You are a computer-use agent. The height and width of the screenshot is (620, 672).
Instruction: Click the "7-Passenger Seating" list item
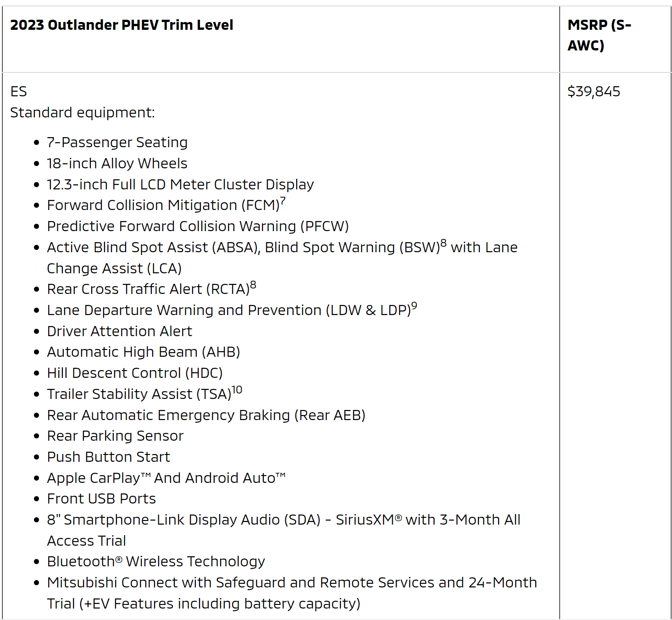(x=117, y=143)
